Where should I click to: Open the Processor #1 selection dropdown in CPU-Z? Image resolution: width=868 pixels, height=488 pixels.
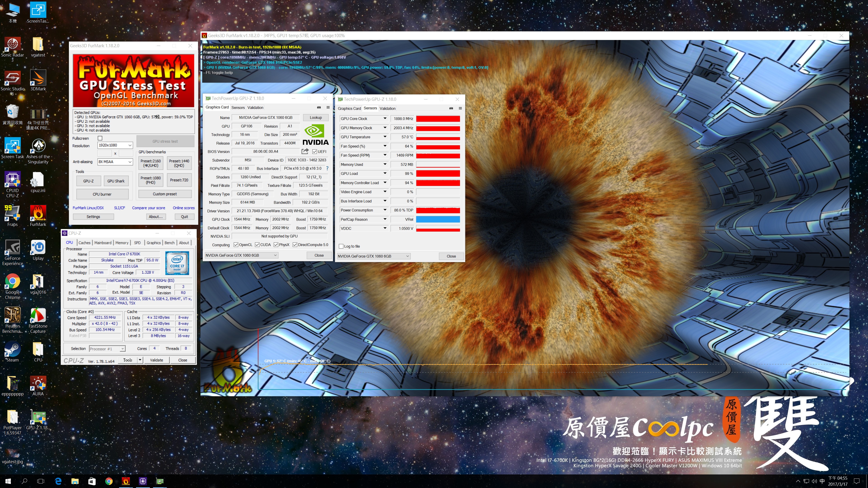(107, 349)
